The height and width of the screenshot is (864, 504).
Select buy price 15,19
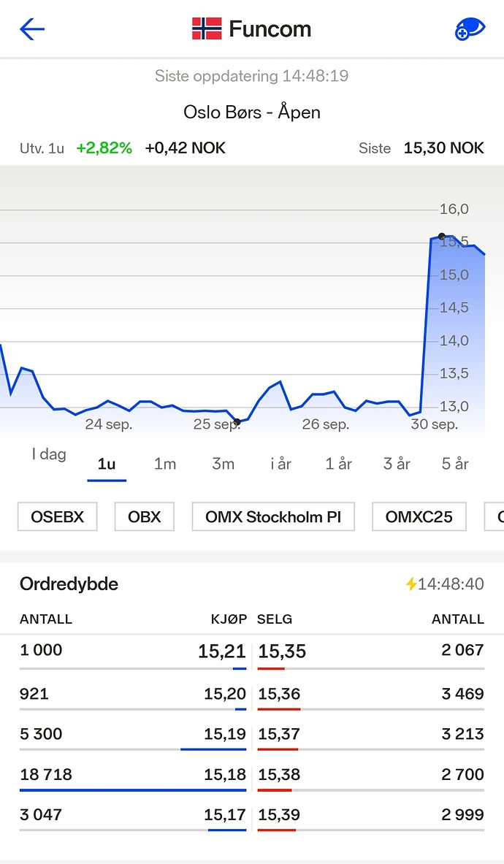click(x=225, y=734)
